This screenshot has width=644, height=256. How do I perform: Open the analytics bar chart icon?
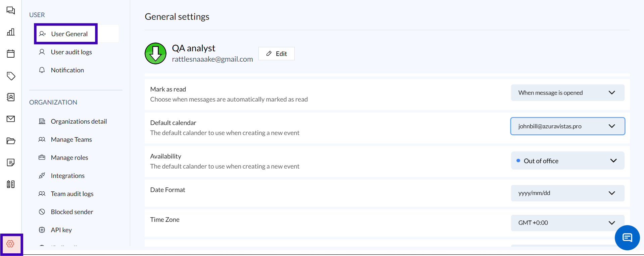click(x=11, y=32)
